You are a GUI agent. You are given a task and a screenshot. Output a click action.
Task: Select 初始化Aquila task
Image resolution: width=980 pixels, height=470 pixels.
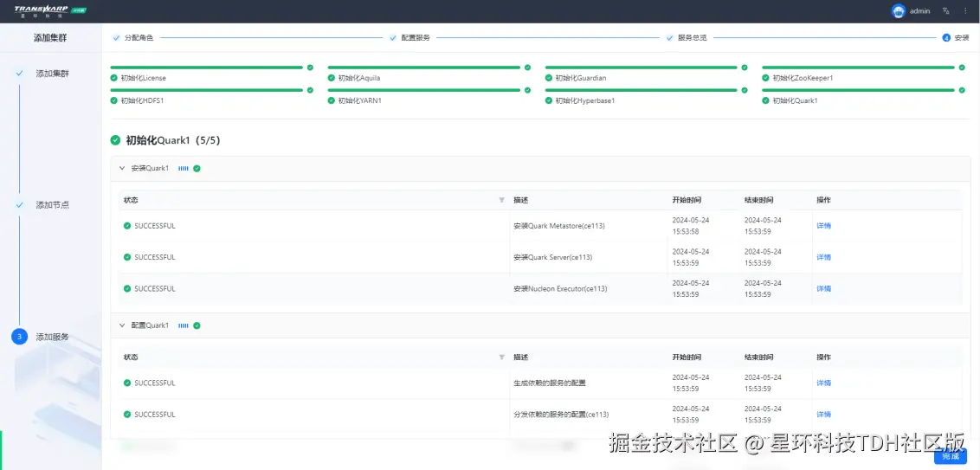click(x=358, y=78)
